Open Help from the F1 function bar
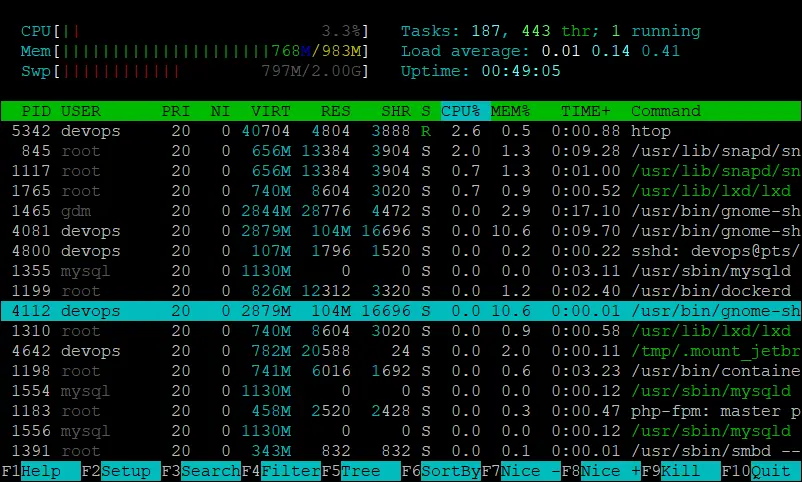Viewport: 802px width, 482px height. point(40,471)
